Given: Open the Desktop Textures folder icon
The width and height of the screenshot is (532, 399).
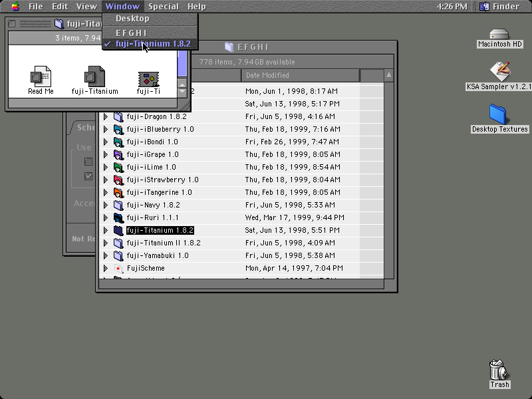Looking at the screenshot, I should tap(497, 114).
